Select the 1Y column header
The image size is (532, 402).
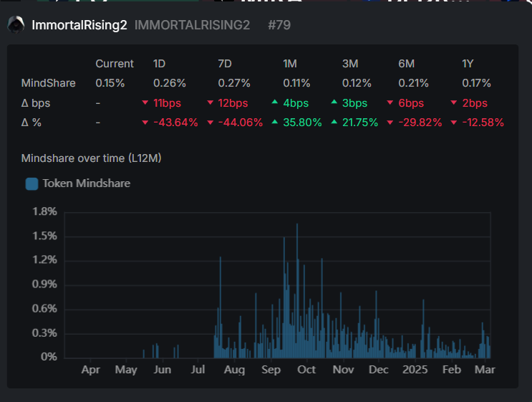pos(468,64)
